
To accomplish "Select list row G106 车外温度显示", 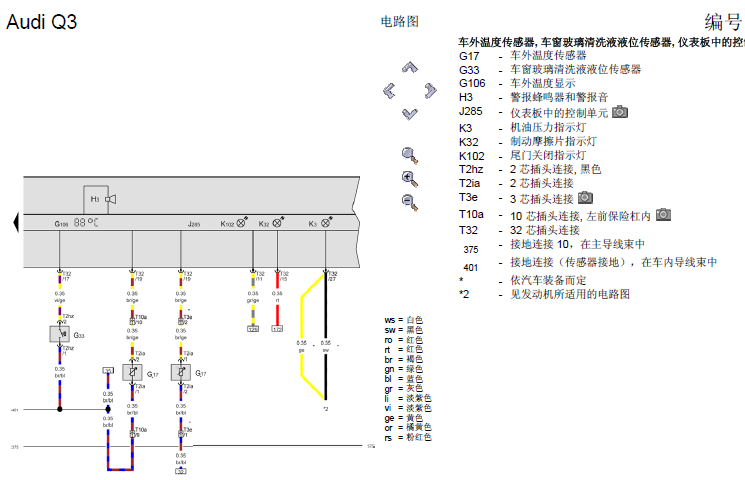I will pyautogui.click(x=517, y=83).
